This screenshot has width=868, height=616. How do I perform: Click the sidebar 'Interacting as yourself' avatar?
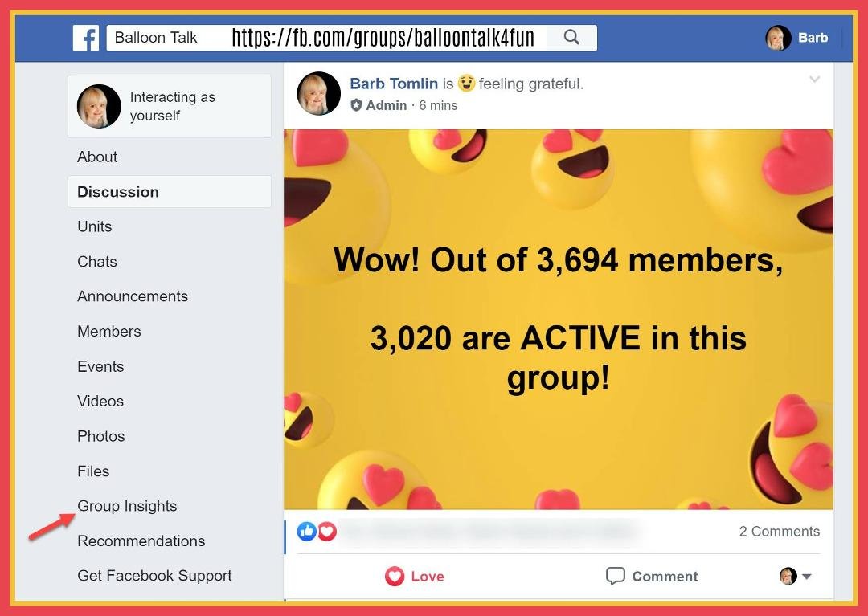pyautogui.click(x=99, y=106)
